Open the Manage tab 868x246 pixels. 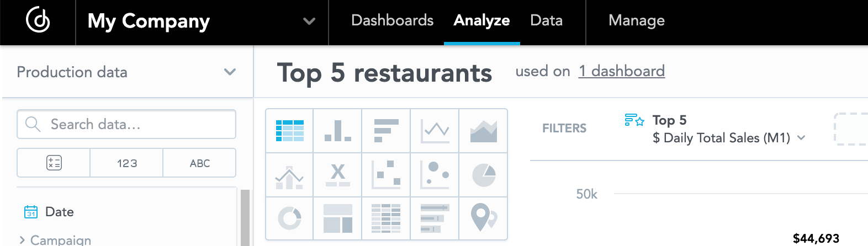[x=636, y=21]
